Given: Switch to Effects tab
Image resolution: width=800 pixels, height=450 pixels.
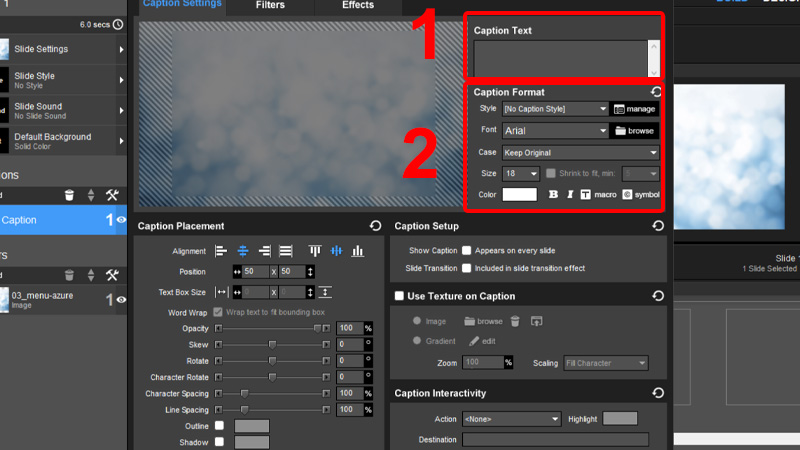Looking at the screenshot, I should [x=358, y=5].
